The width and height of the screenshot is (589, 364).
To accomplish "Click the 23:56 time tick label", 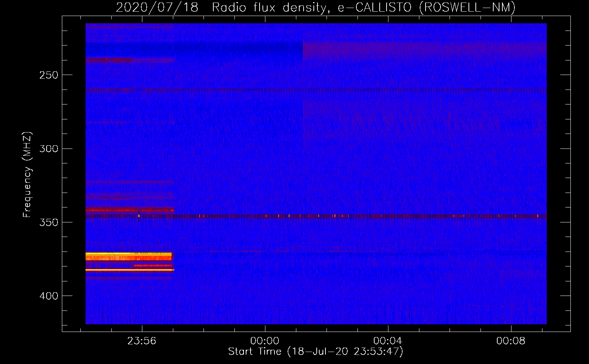I will coord(142,341).
